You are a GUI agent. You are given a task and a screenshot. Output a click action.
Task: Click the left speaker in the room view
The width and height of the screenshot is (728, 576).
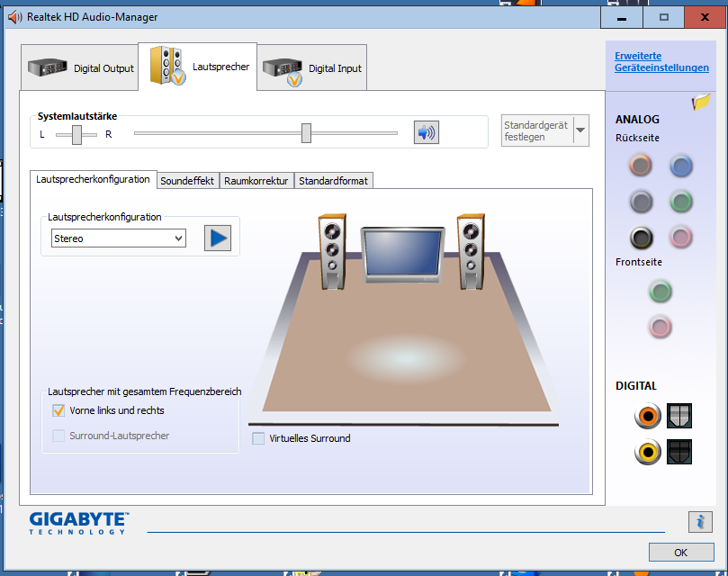[332, 252]
